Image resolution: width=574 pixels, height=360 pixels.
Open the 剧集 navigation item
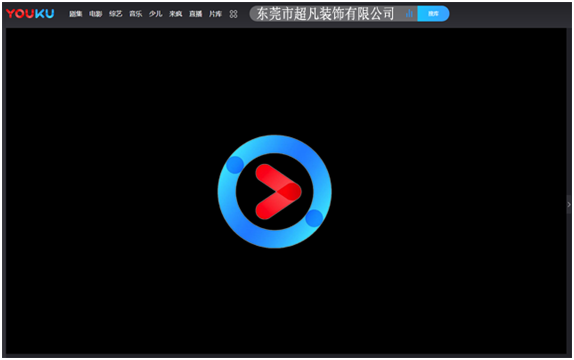click(x=76, y=14)
